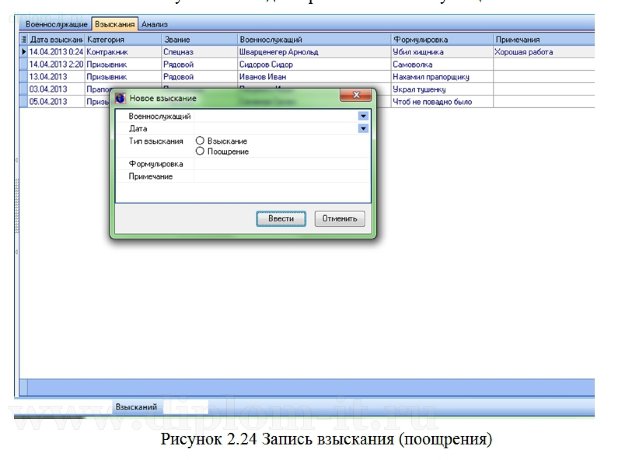Open the Военнослужащий dropdown in the dialog
The height and width of the screenshot is (460, 639).
(x=363, y=116)
